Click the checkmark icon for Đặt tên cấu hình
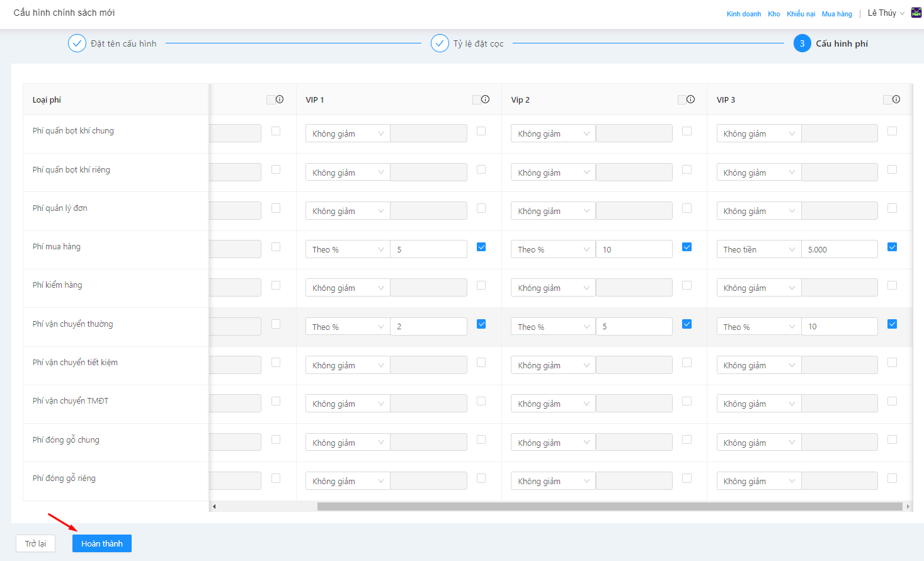The image size is (924, 561). click(77, 43)
